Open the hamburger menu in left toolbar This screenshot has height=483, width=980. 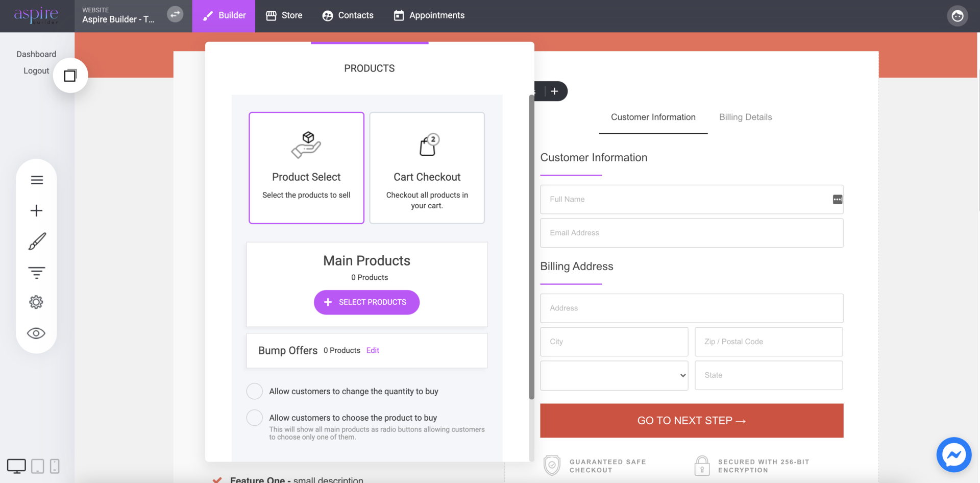37,180
